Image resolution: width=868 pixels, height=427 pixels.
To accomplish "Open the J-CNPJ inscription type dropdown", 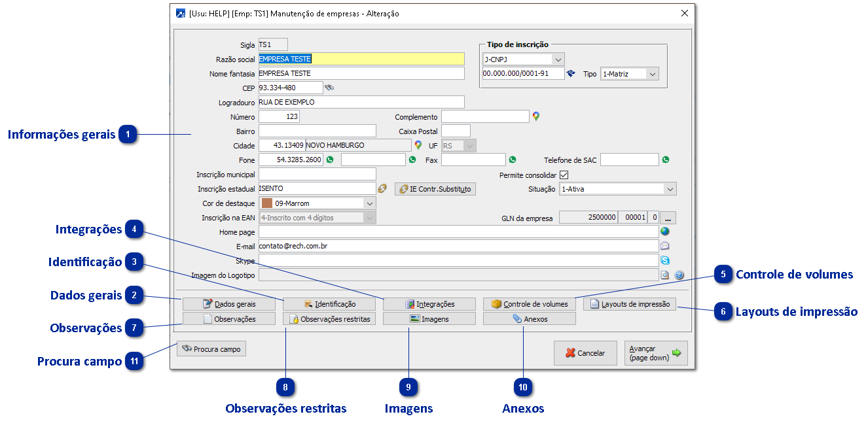I will click(558, 60).
